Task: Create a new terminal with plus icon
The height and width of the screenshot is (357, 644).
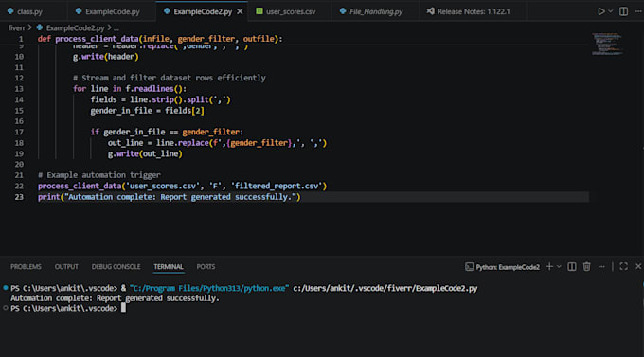Action: [549, 267]
